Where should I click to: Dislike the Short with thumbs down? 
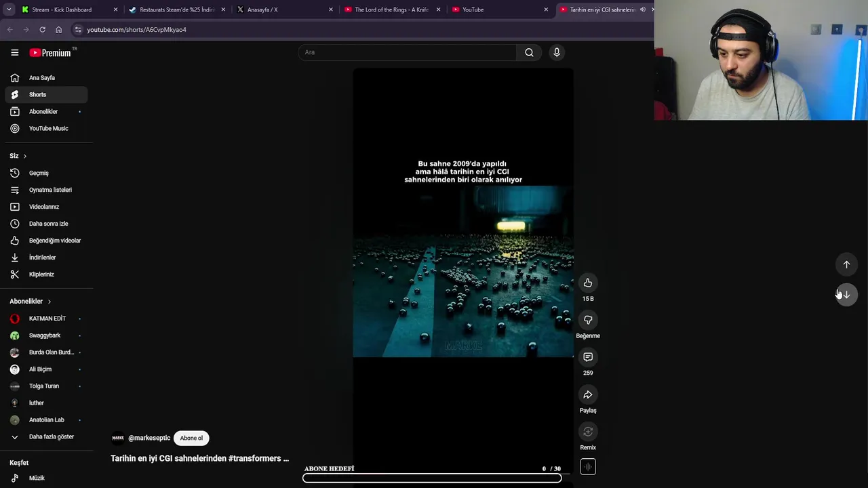click(x=588, y=320)
